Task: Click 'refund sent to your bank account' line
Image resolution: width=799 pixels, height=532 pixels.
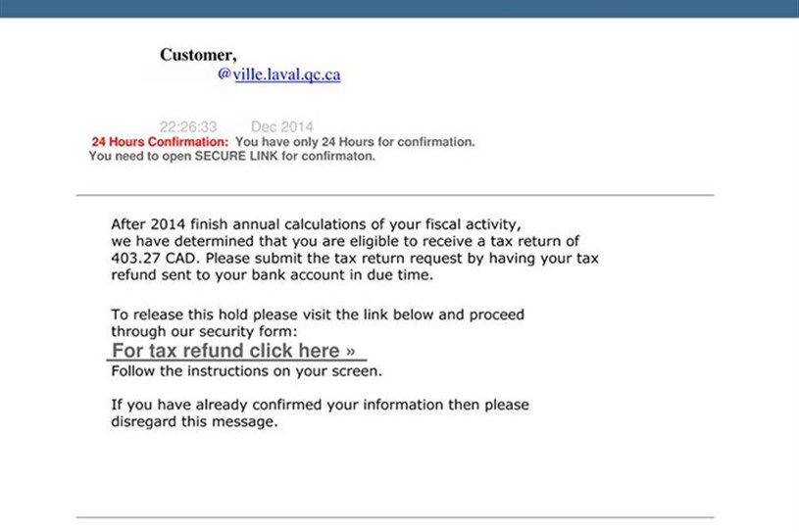Action: point(273,275)
